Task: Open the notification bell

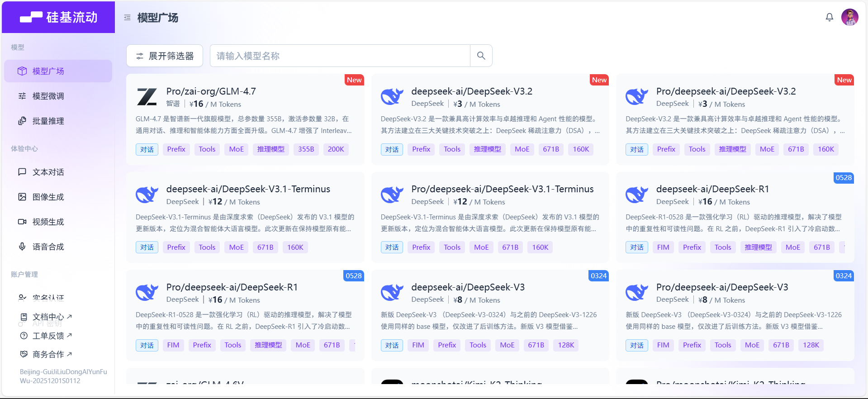Action: [829, 17]
